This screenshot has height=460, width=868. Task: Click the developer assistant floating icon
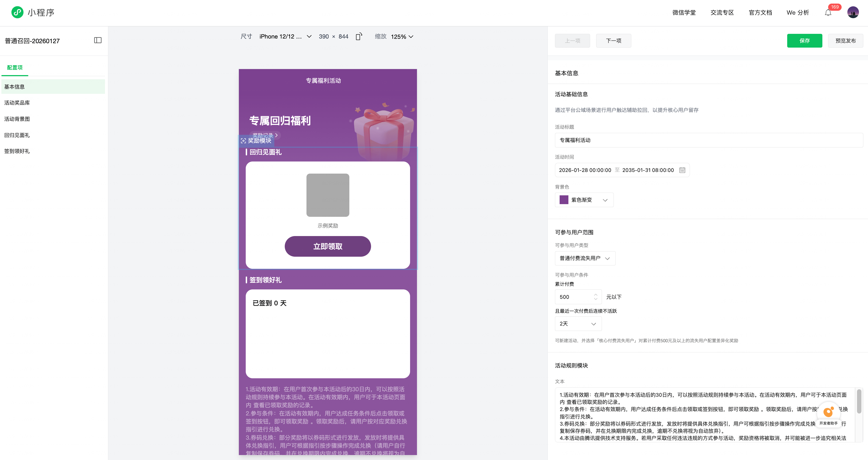(x=828, y=412)
